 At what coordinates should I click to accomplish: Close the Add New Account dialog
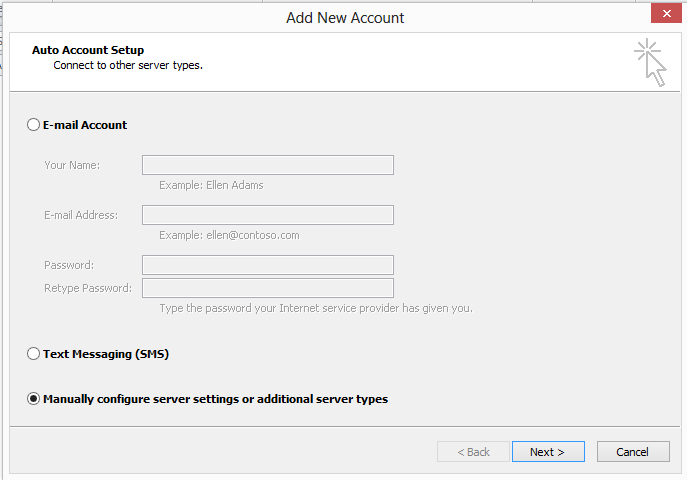[666, 13]
